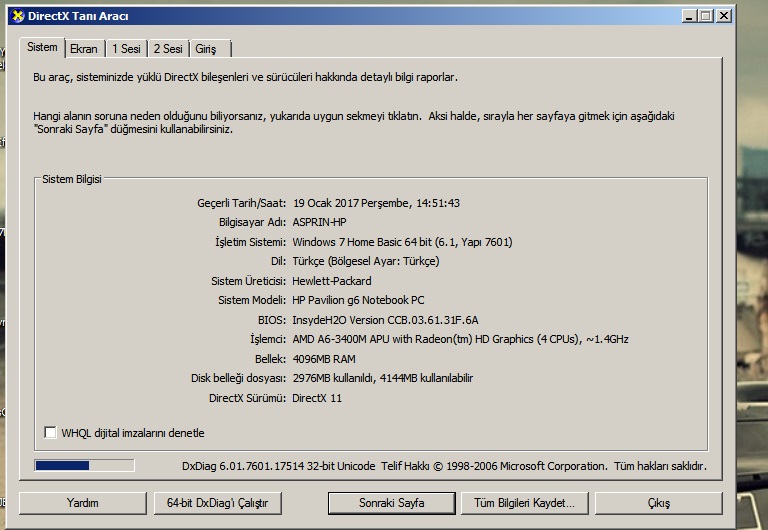Viewport: 768px width, 530px height.
Task: Click the Yardım button
Action: 83,503
